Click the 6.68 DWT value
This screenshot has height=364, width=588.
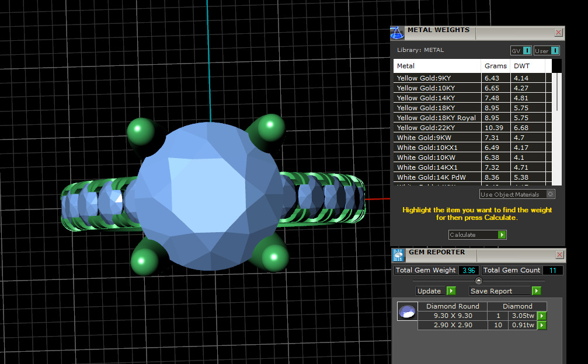[521, 128]
